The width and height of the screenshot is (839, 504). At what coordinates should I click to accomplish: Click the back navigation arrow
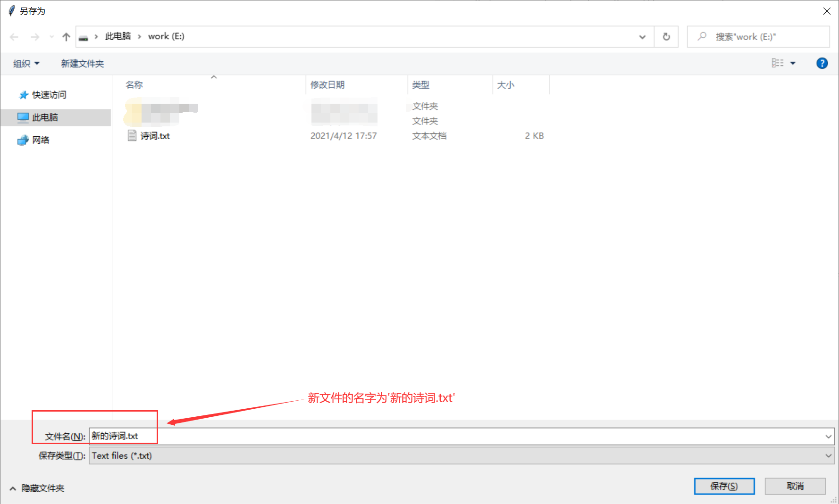click(14, 37)
